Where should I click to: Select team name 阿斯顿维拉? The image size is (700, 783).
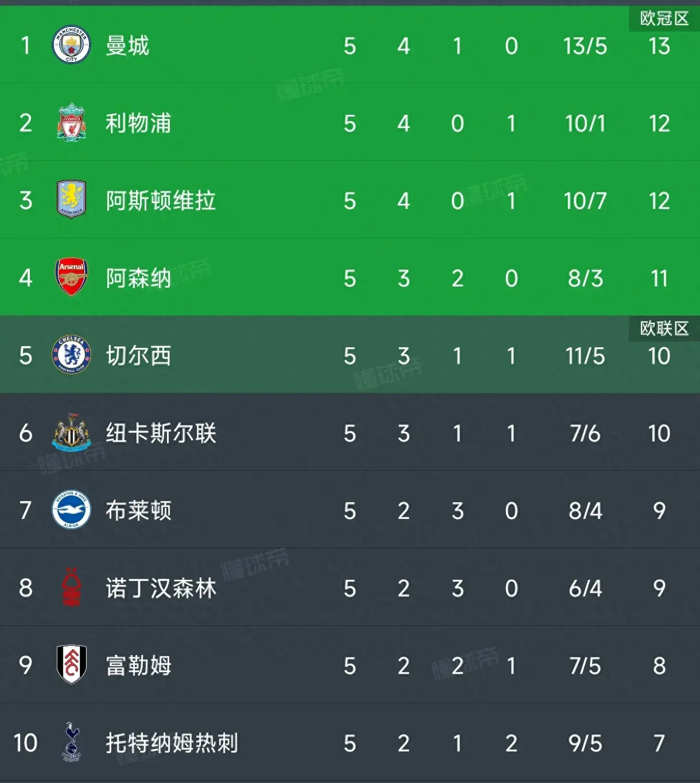[161, 201]
